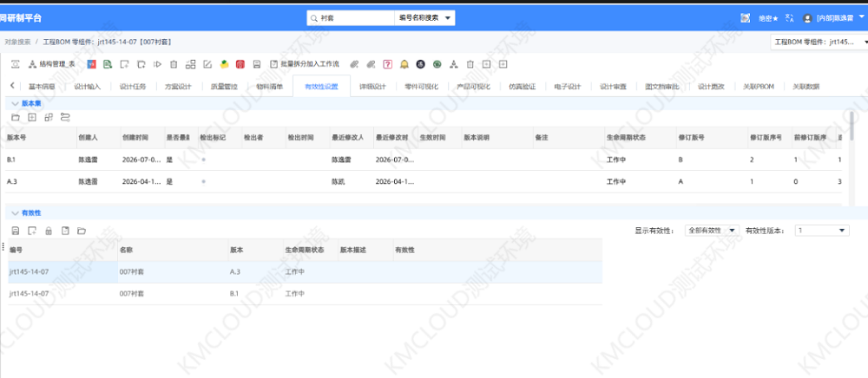Click the first trash delete toolbar icon

(174, 64)
